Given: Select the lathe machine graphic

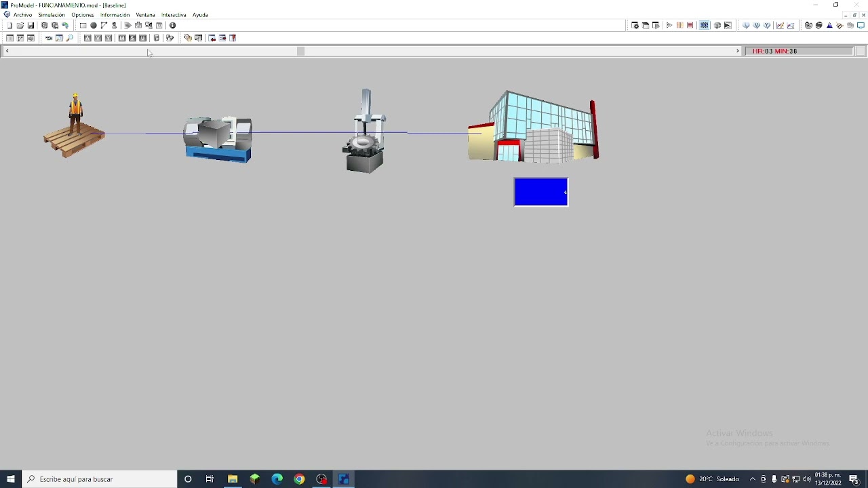Looking at the screenshot, I should [x=218, y=140].
